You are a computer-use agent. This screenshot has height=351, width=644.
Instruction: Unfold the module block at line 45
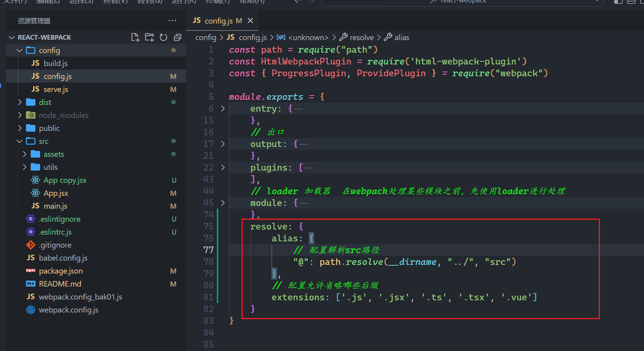[x=223, y=203]
